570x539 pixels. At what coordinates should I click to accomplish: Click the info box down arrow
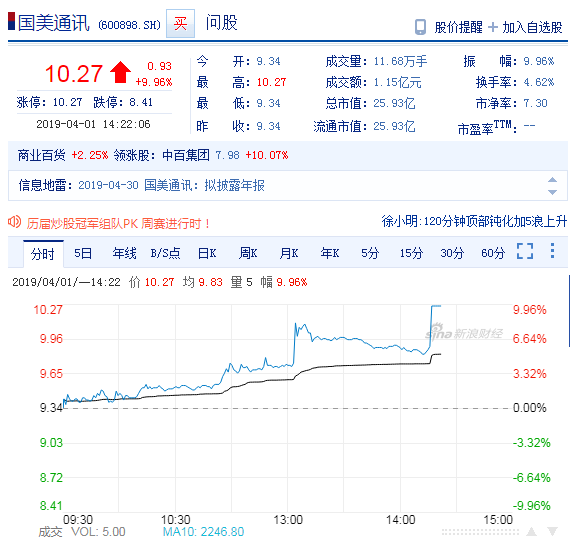tap(552, 192)
